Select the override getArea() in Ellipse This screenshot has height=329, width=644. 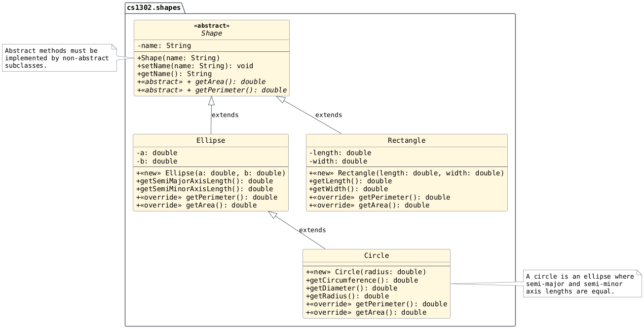tap(196, 205)
